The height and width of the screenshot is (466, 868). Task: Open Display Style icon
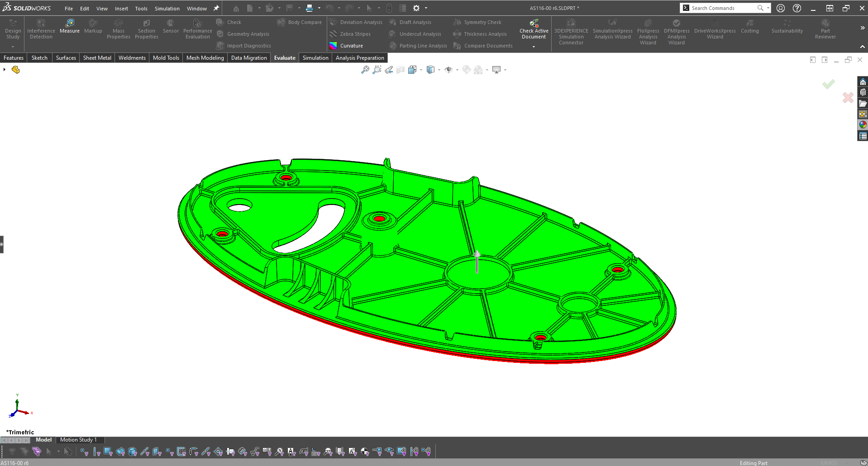click(430, 70)
